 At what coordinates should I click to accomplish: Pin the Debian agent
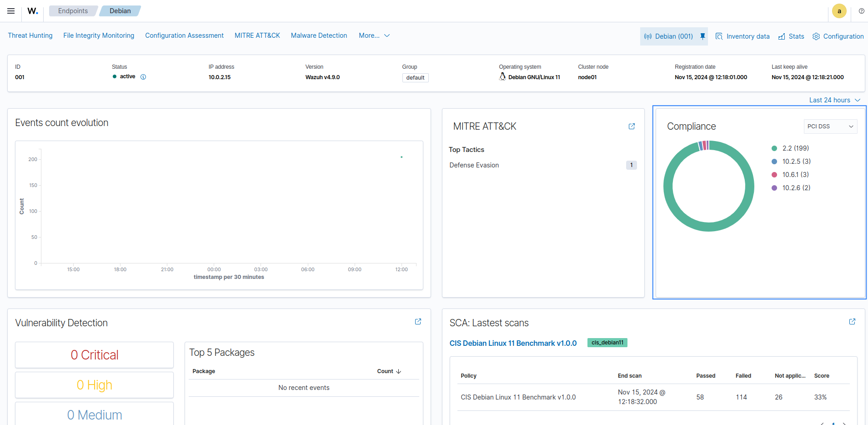click(x=702, y=36)
